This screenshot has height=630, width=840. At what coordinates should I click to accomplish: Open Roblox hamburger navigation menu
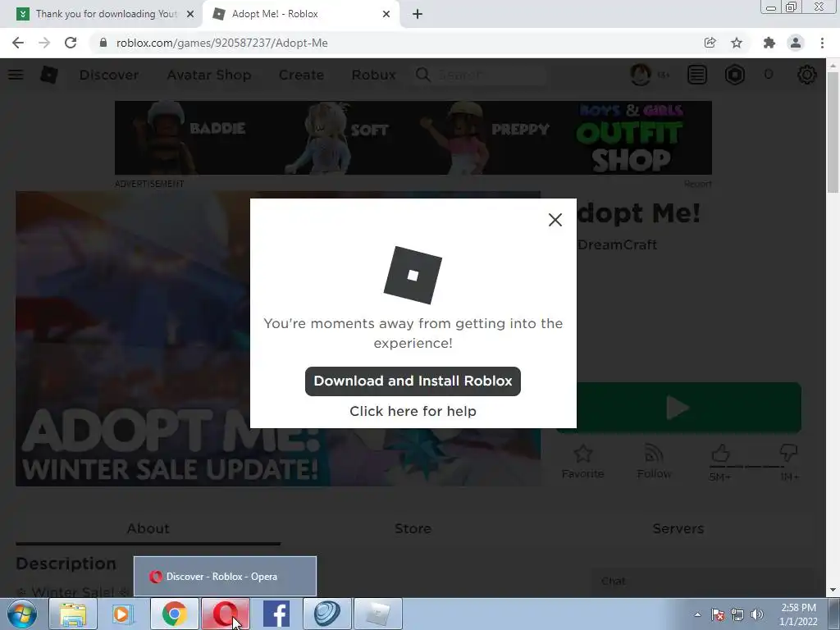coord(16,75)
